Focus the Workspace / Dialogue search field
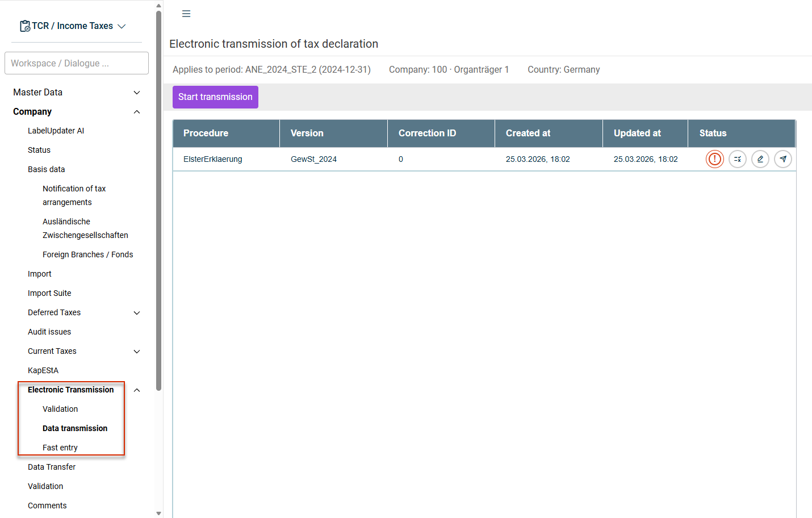 [77, 63]
